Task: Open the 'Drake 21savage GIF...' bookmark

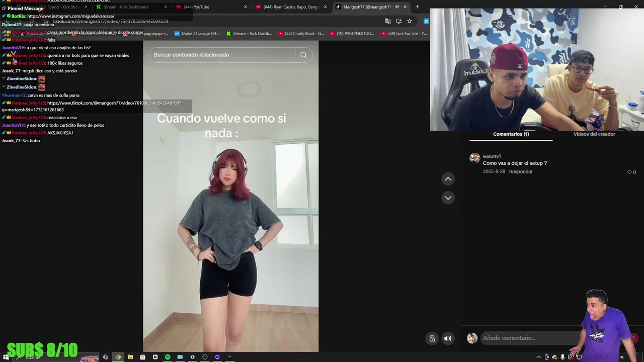Action: coord(197,34)
